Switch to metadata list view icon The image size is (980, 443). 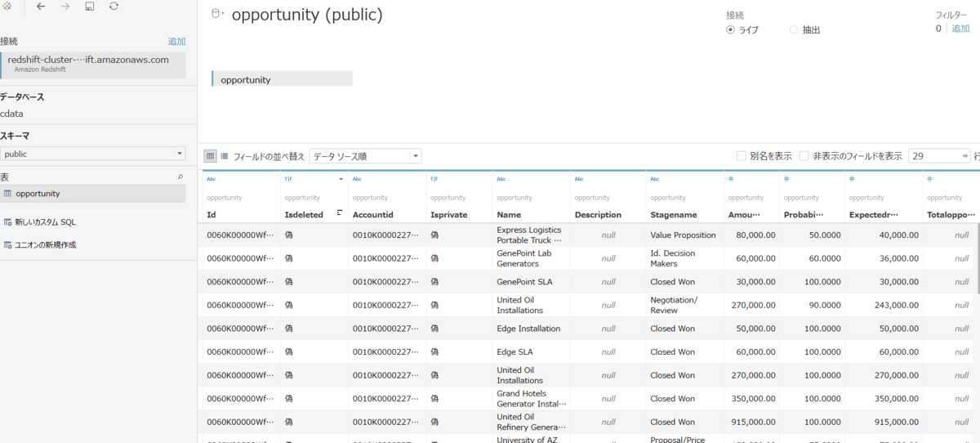click(225, 155)
